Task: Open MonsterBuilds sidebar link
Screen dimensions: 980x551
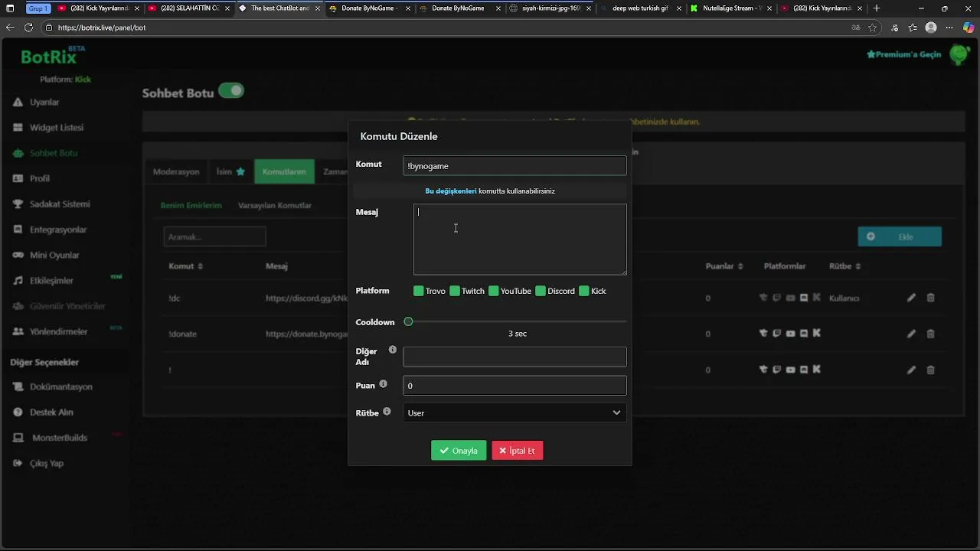Action: 59,438
